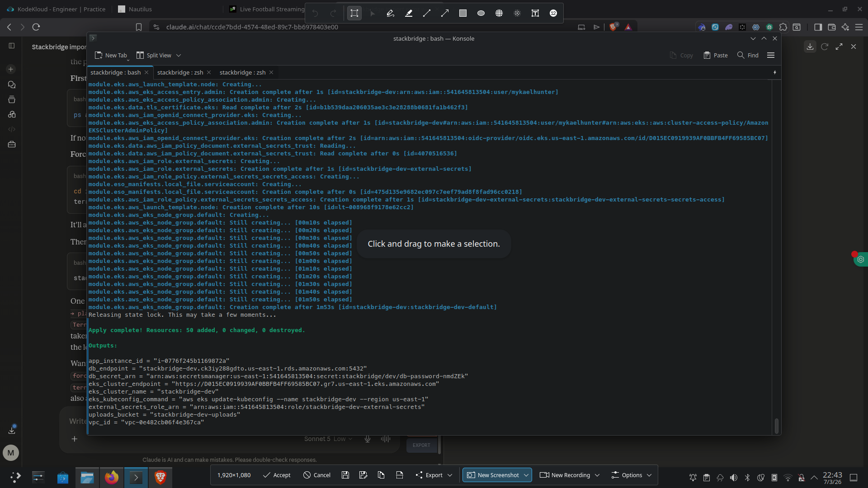Image resolution: width=868 pixels, height=488 pixels.
Task: Select the blur annotation tool
Action: pos(517,13)
